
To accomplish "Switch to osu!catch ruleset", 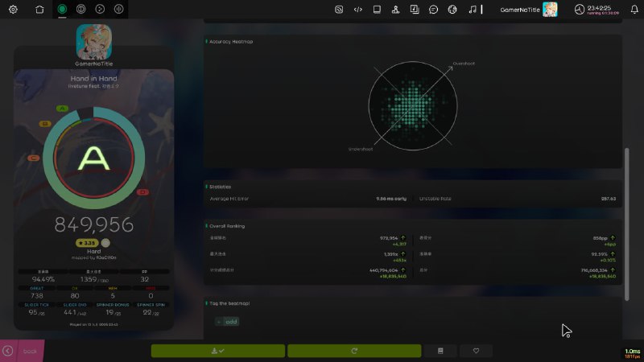I will (x=101, y=10).
